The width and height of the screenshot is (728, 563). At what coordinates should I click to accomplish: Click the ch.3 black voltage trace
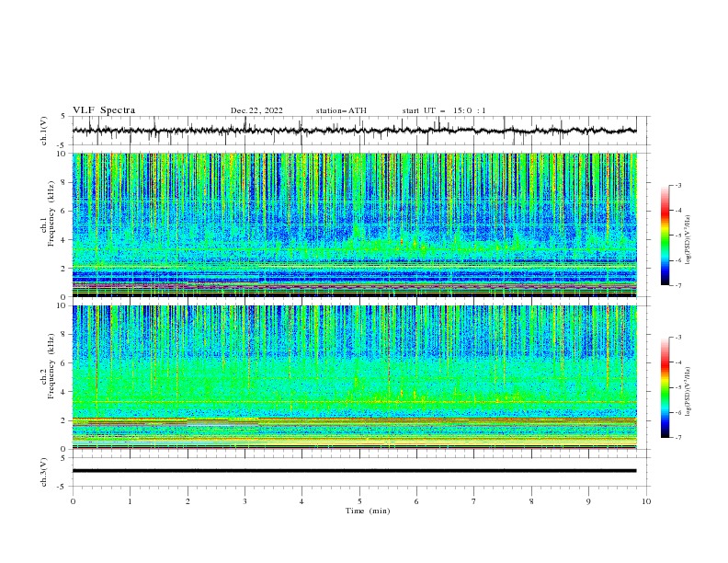click(x=354, y=471)
